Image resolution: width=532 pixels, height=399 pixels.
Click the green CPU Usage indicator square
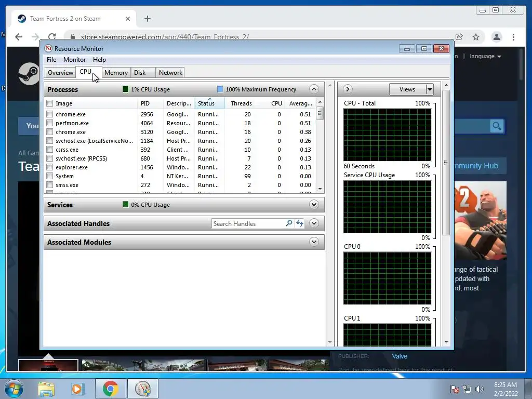[x=126, y=89]
